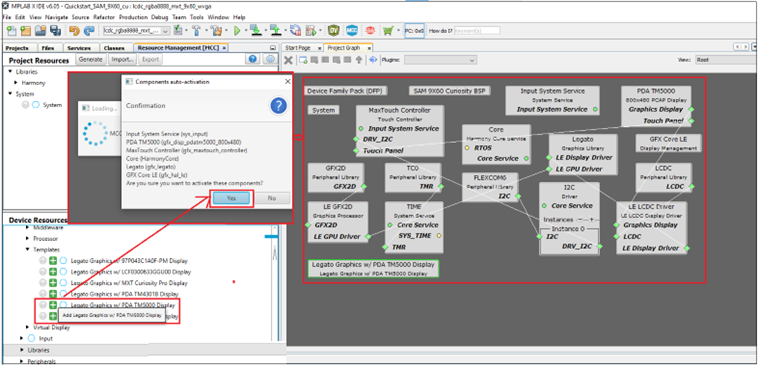Add Legato Graphics w/ 97P043C1A0F-PM Display template
This screenshot has width=758, height=367.
pos(53,260)
